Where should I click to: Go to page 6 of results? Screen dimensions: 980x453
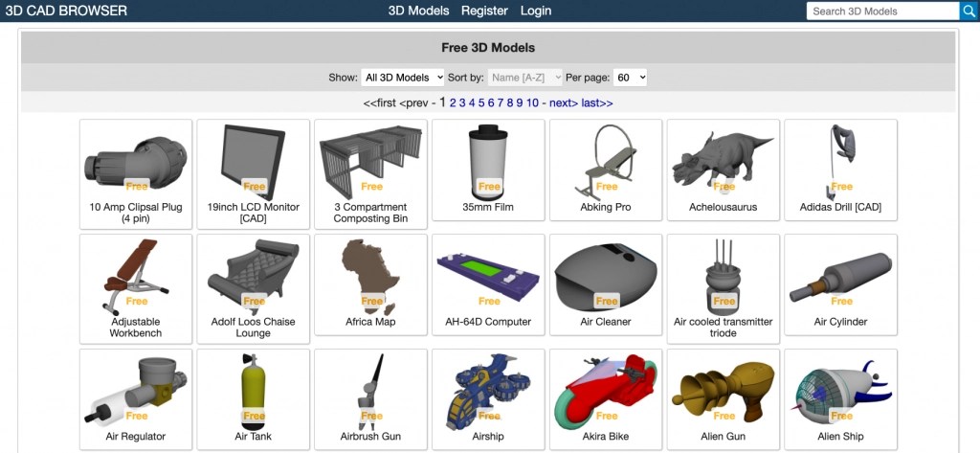491,103
